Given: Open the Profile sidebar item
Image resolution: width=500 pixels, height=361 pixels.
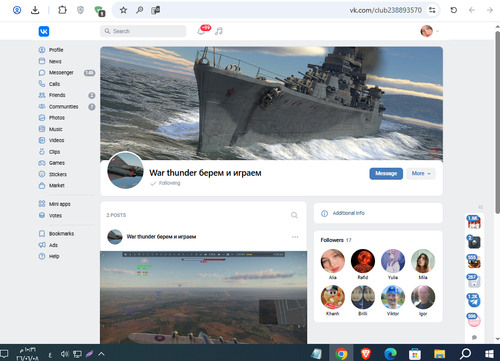Looking at the screenshot, I should pyautogui.click(x=56, y=50).
